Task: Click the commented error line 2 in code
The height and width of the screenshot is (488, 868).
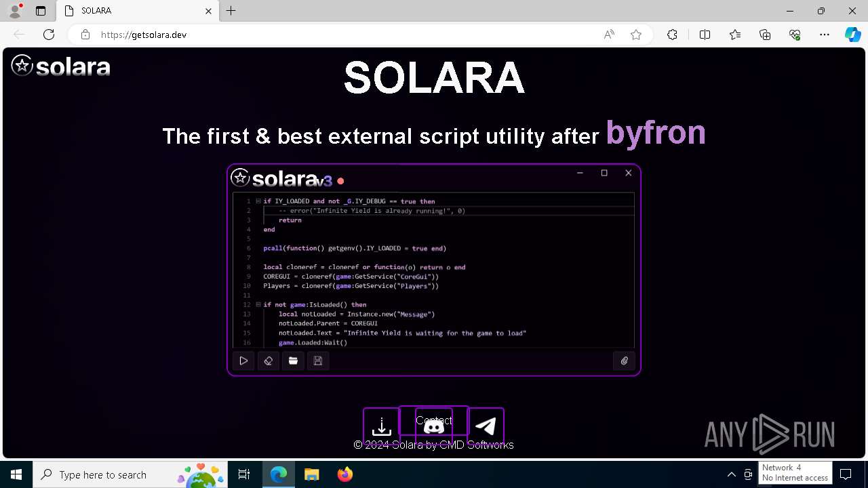Action: [372, 211]
